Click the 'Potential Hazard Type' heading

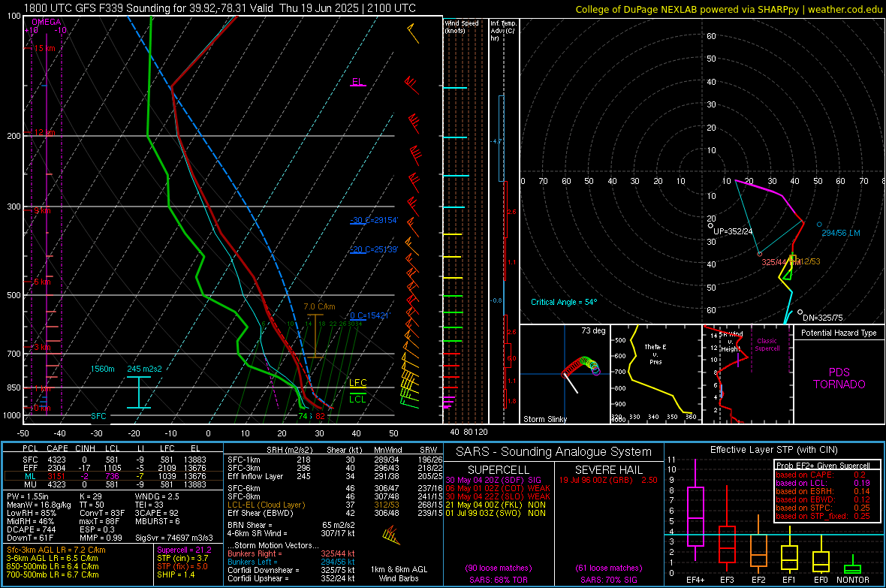pos(839,333)
